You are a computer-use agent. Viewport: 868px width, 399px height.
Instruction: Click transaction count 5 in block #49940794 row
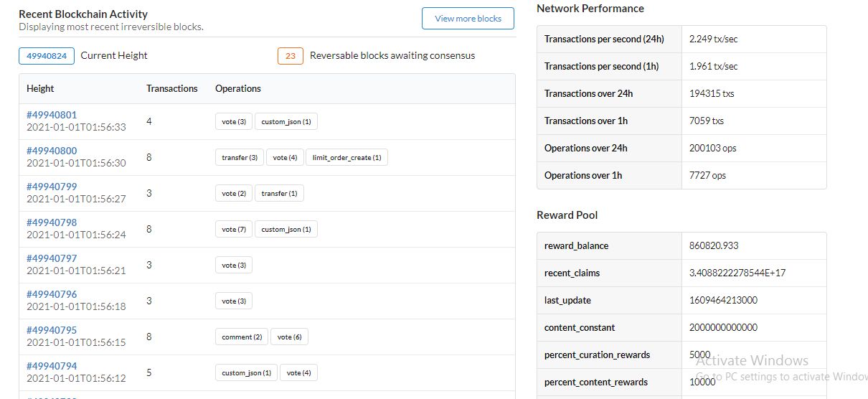(x=149, y=372)
